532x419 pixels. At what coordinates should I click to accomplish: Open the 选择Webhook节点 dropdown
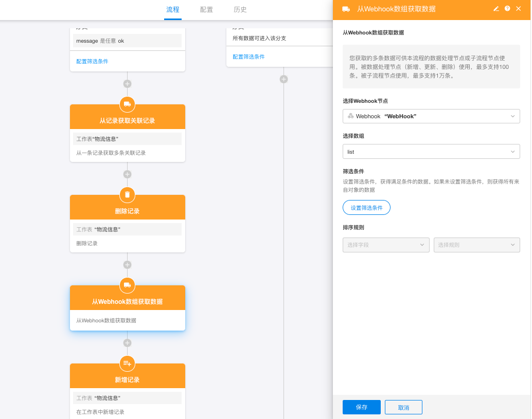tap(431, 116)
